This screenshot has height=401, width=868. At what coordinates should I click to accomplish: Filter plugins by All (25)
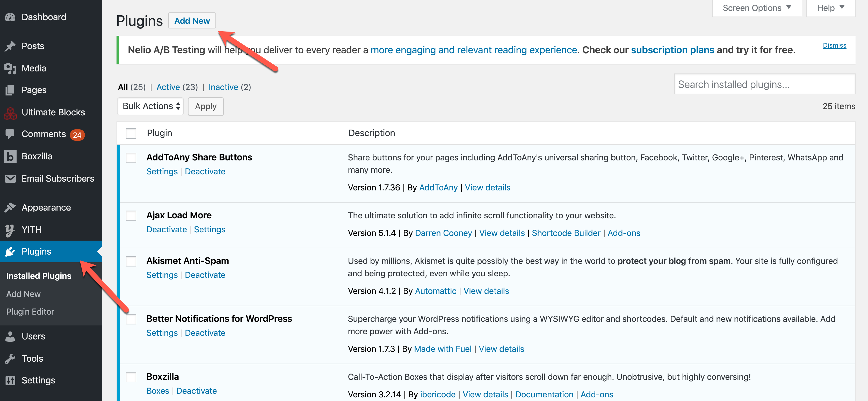pos(131,87)
